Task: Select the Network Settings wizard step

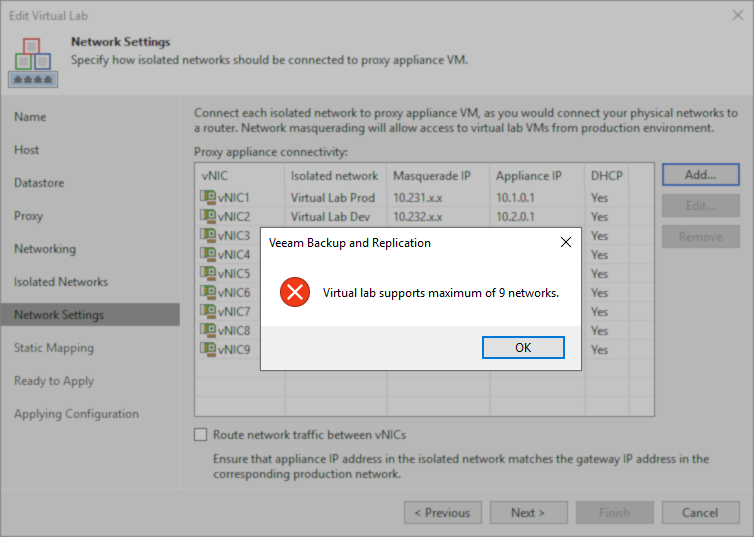Action: [x=90, y=314]
